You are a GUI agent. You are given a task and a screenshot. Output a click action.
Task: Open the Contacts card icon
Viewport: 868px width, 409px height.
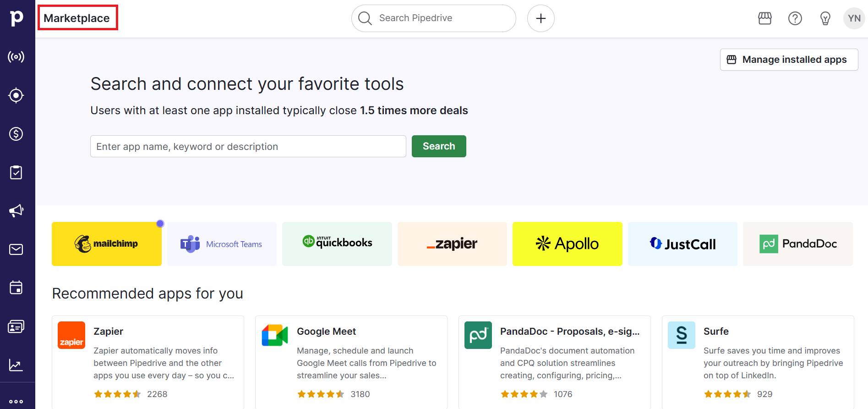tap(16, 326)
